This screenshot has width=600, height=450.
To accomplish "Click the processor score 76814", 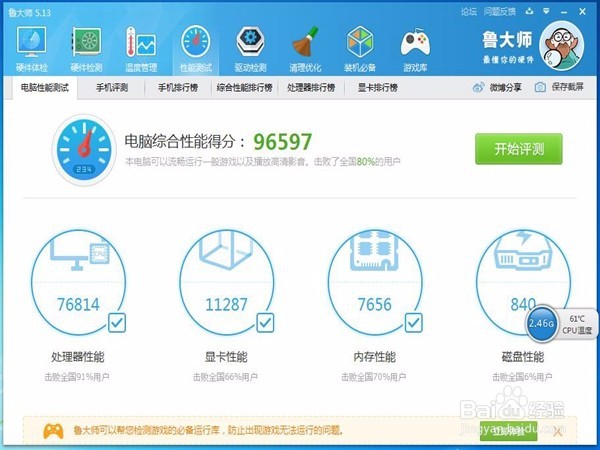I will point(78,305).
